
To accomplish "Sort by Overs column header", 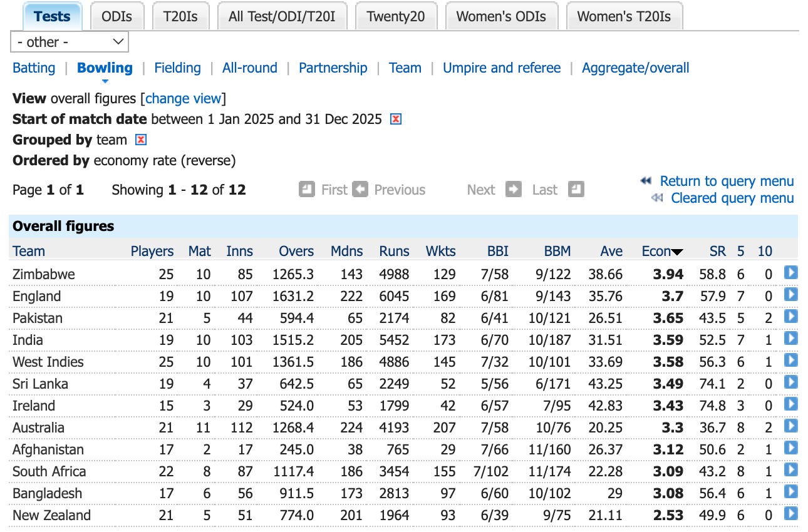I will 296,252.
